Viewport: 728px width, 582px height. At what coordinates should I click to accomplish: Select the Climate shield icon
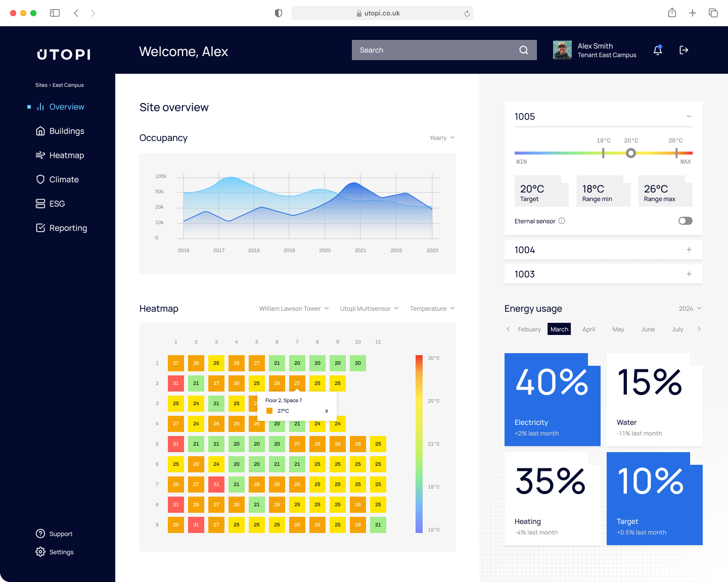tap(41, 179)
